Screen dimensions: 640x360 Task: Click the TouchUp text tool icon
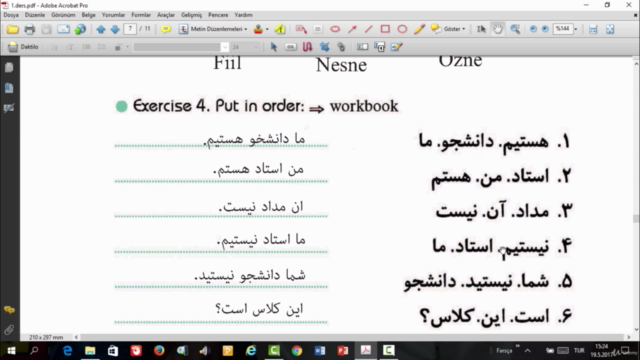[379, 47]
